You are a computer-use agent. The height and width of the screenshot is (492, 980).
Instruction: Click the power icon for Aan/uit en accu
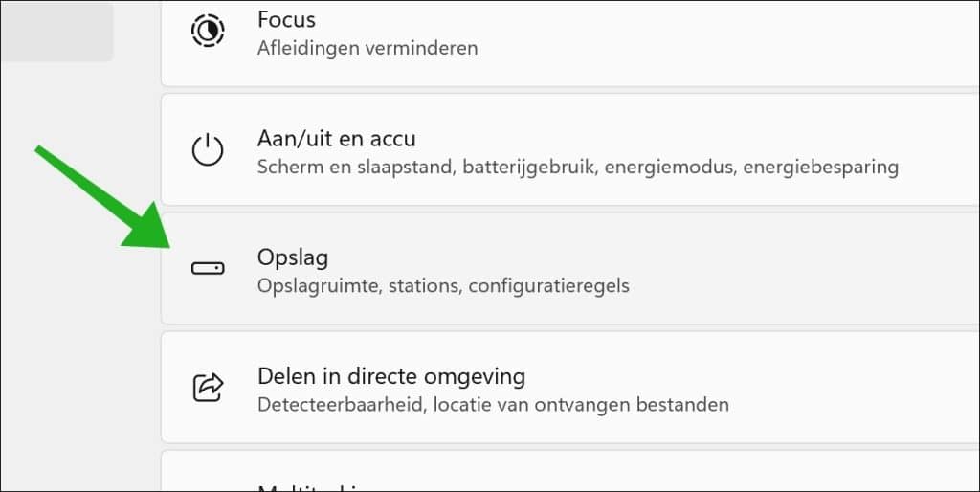(x=207, y=151)
